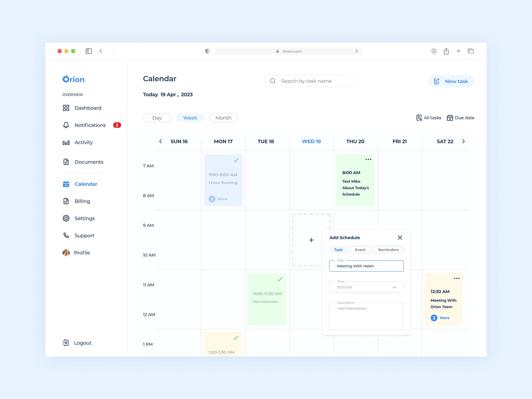This screenshot has width=532, height=399.
Task: Select the Week view tab
Action: pos(190,117)
